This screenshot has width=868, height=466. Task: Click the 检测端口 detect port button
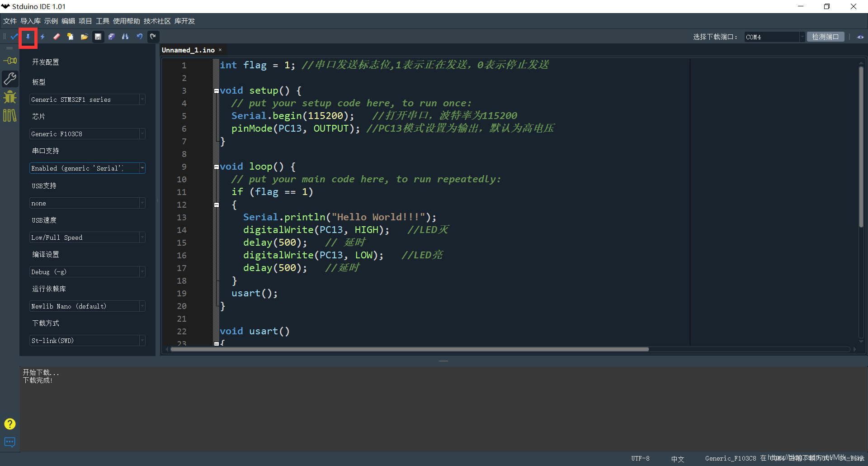(826, 37)
